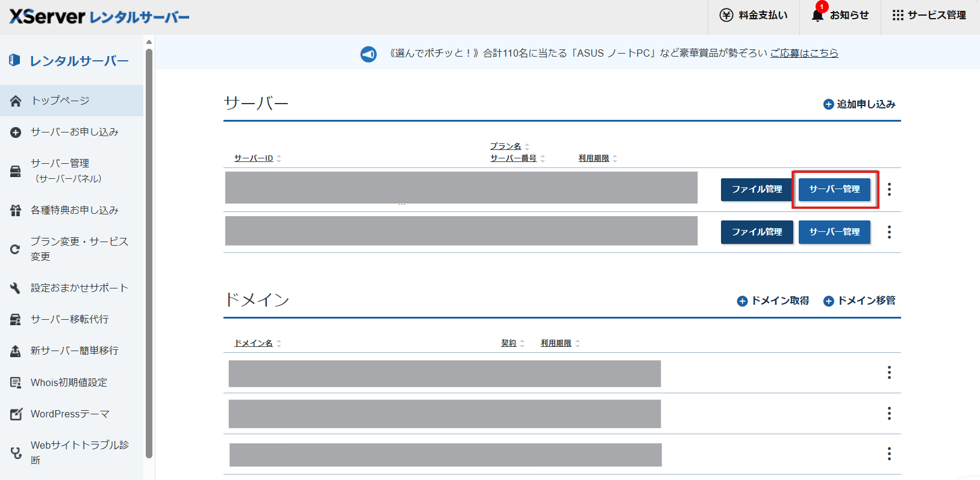Click icon beside Whois初期値設定
980x480 pixels.
click(16, 382)
